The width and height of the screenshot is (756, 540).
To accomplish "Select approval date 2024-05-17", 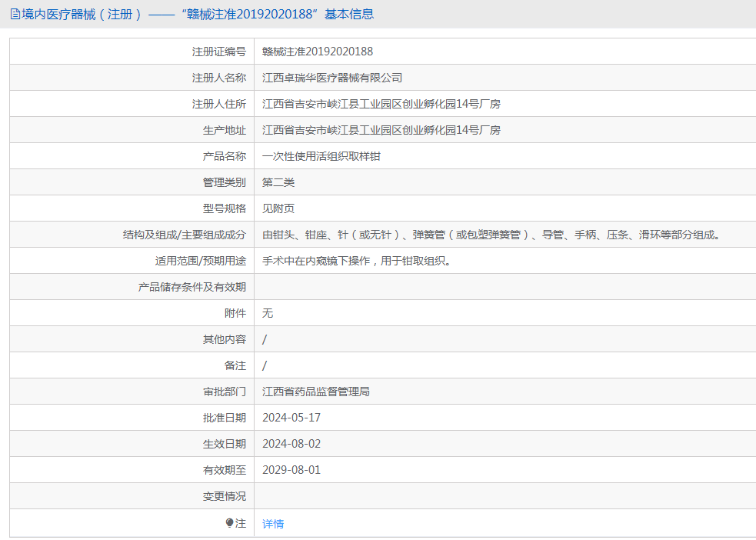I will pyautogui.click(x=291, y=418).
